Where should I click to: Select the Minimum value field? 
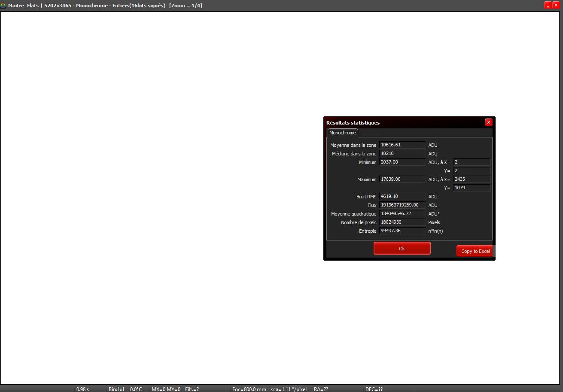(x=402, y=162)
